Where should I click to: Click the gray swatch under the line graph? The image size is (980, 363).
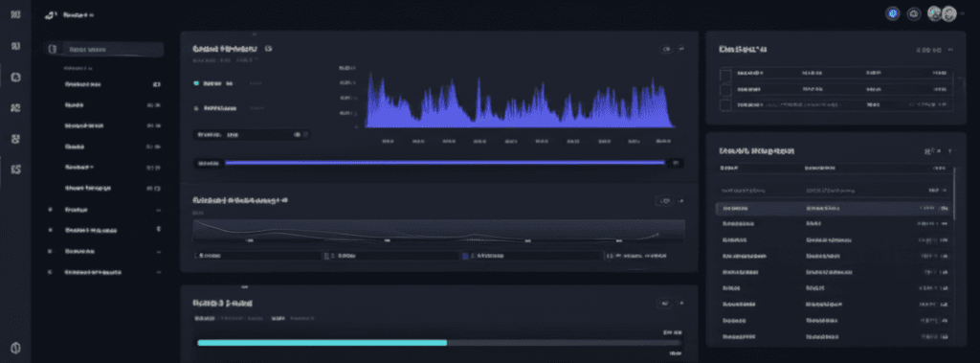(326, 256)
